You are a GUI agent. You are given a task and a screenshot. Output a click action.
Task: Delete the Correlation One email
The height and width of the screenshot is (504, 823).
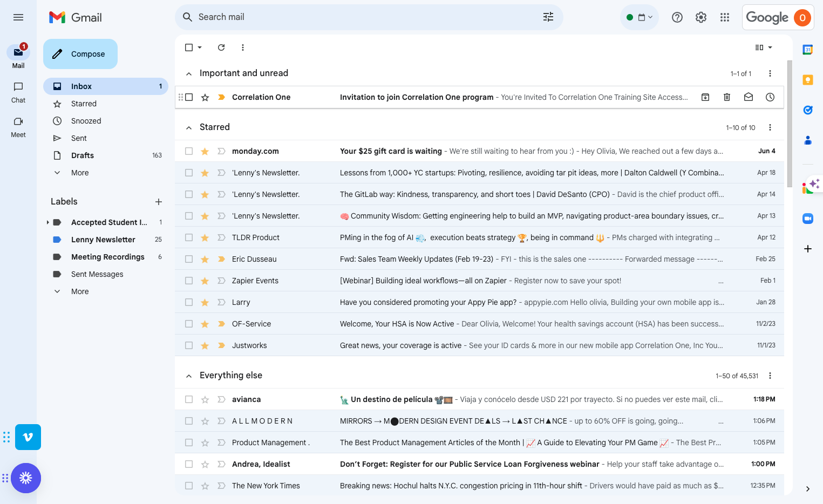[727, 97]
